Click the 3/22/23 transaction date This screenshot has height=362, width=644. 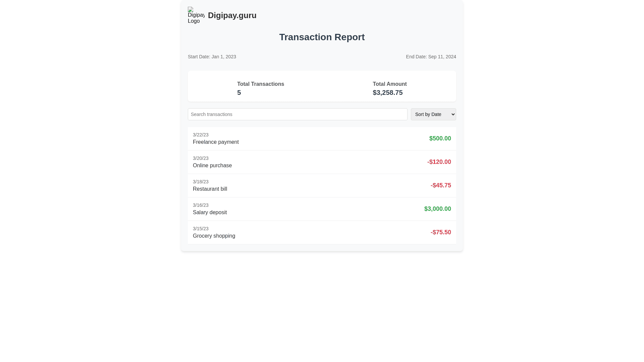[x=201, y=135]
